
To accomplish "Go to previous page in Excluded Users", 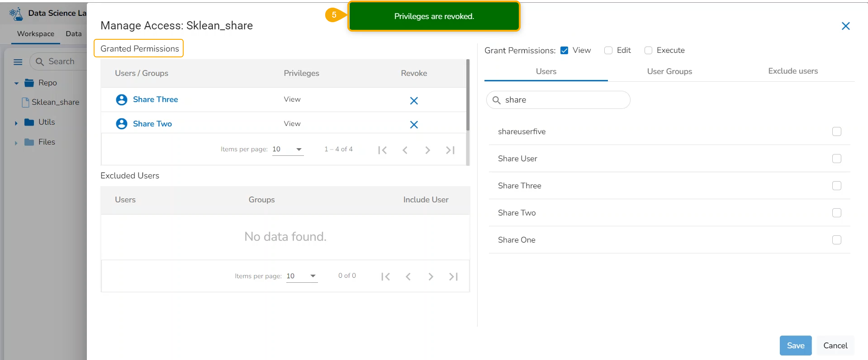I will point(408,276).
